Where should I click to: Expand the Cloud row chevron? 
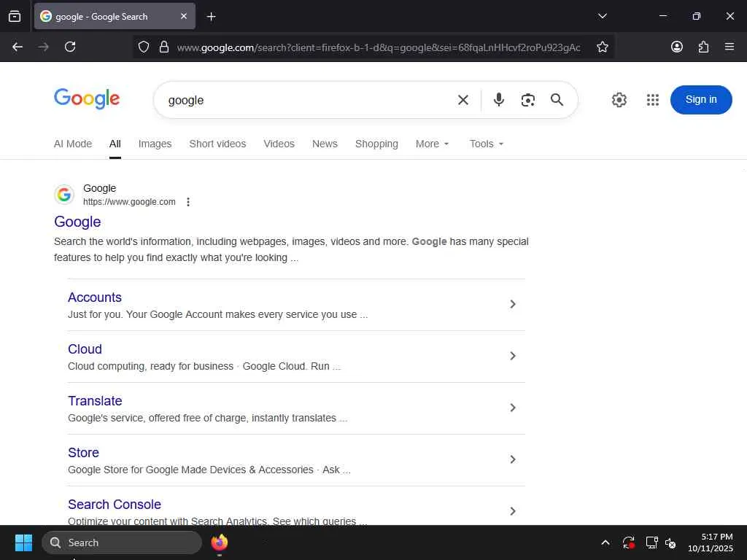(x=513, y=356)
